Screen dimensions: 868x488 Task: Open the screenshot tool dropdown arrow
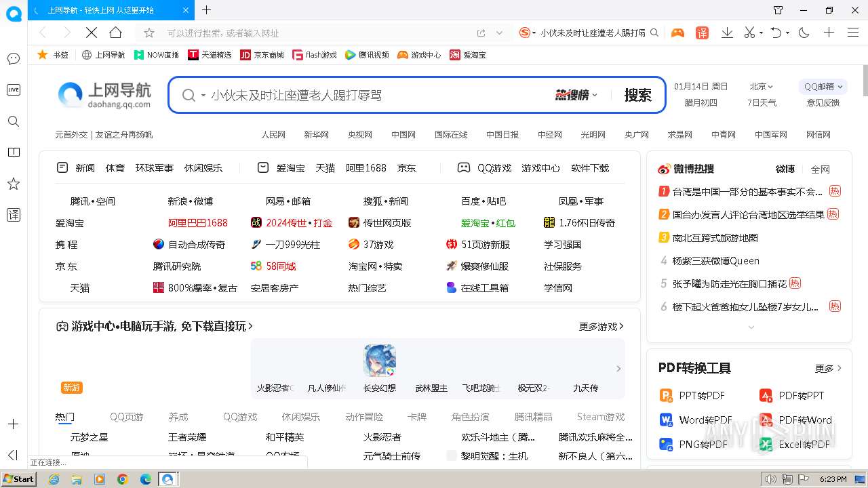coord(761,33)
